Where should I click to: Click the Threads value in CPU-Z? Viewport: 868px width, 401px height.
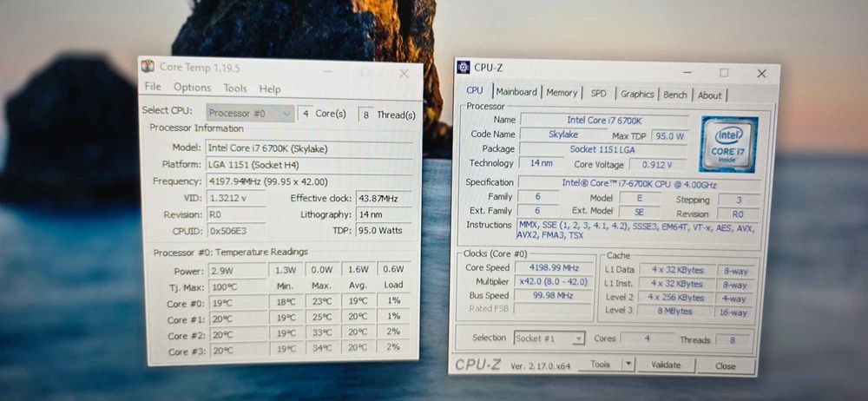click(733, 340)
